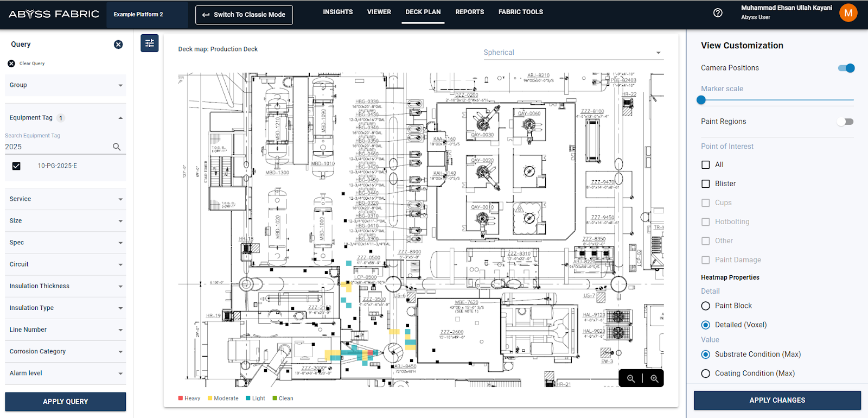Expand the Group dropdown
The height and width of the screenshot is (418, 868).
click(65, 85)
